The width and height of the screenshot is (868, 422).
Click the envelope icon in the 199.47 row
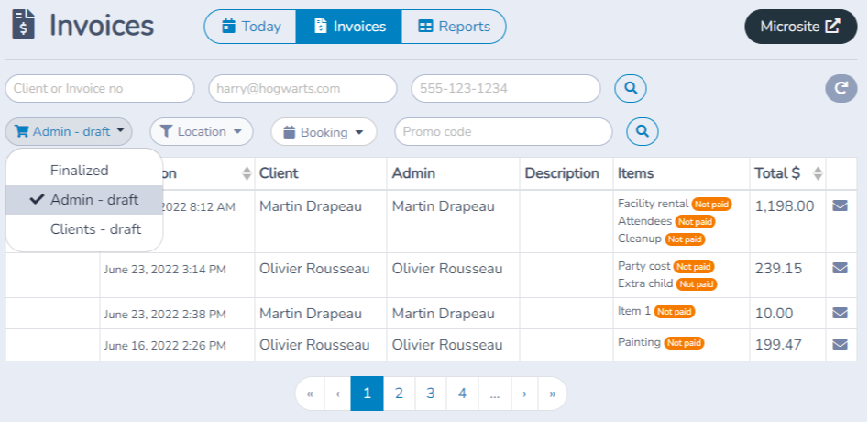pyautogui.click(x=840, y=344)
